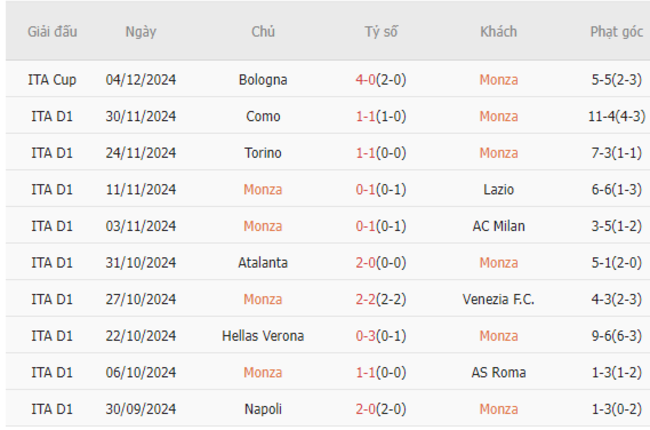Click the ITA Cup competition label
Image resolution: width=650 pixels, height=430 pixels.
click(52, 80)
